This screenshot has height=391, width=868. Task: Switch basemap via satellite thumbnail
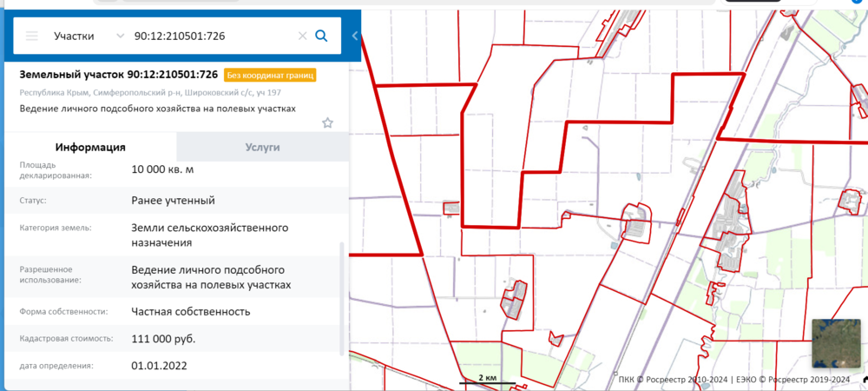[836, 344]
